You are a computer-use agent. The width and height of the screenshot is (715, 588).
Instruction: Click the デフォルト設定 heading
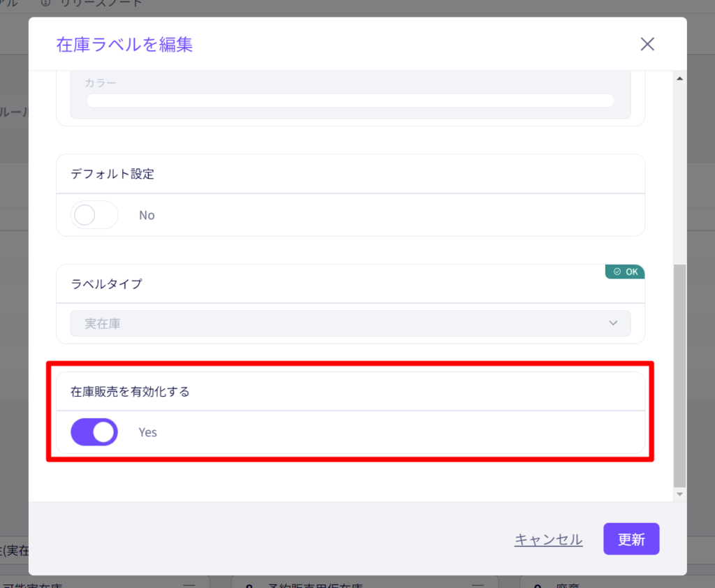point(112,174)
